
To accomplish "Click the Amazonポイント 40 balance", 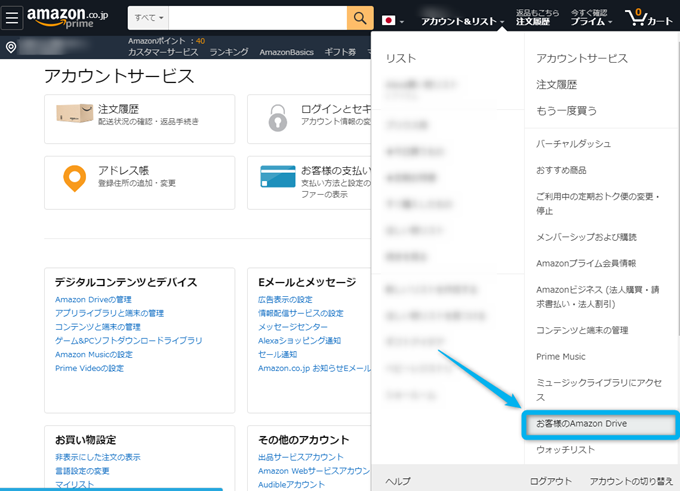I will (166, 41).
